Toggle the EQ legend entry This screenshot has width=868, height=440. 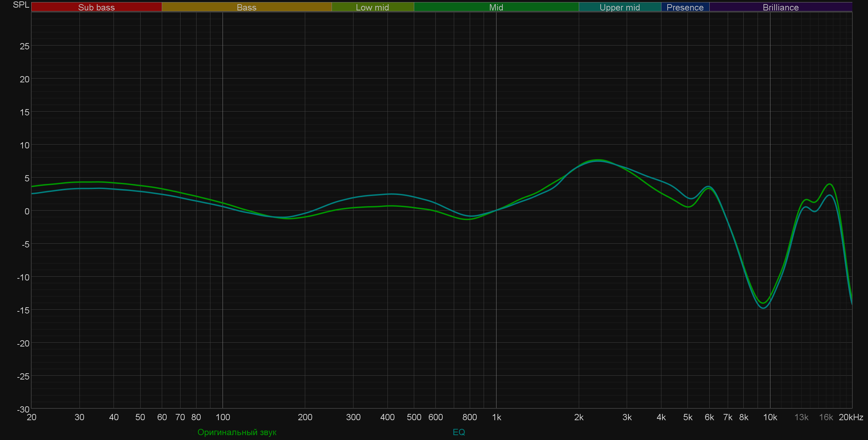(x=459, y=432)
